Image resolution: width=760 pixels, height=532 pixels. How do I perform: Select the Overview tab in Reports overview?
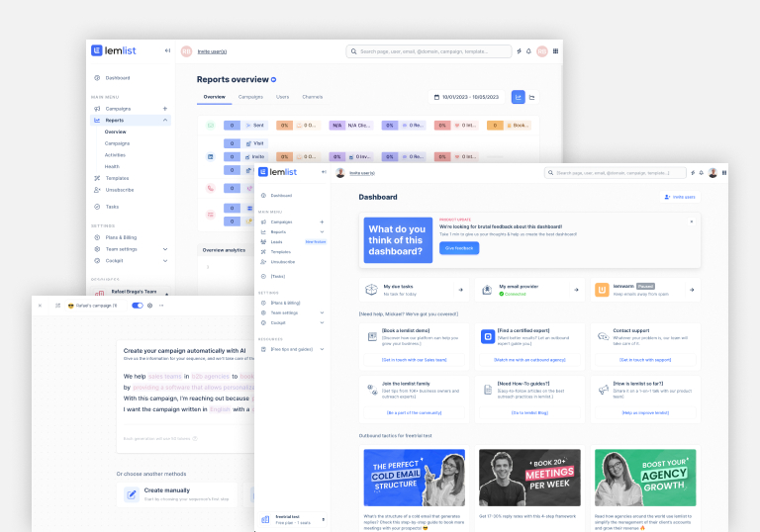[x=214, y=97]
